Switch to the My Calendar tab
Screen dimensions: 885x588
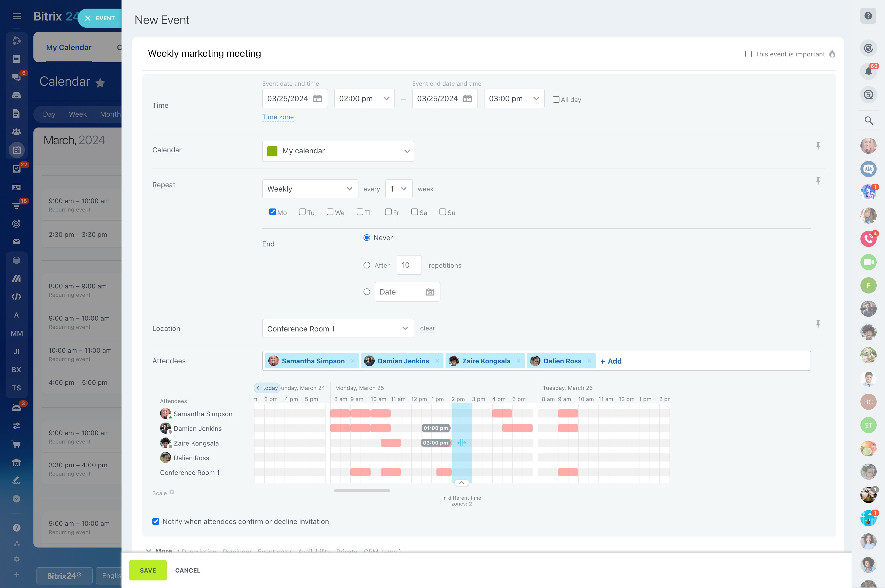coord(69,48)
